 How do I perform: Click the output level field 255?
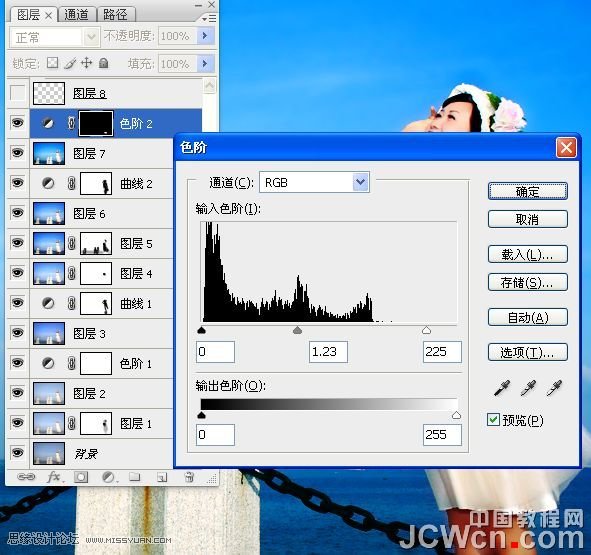point(442,435)
